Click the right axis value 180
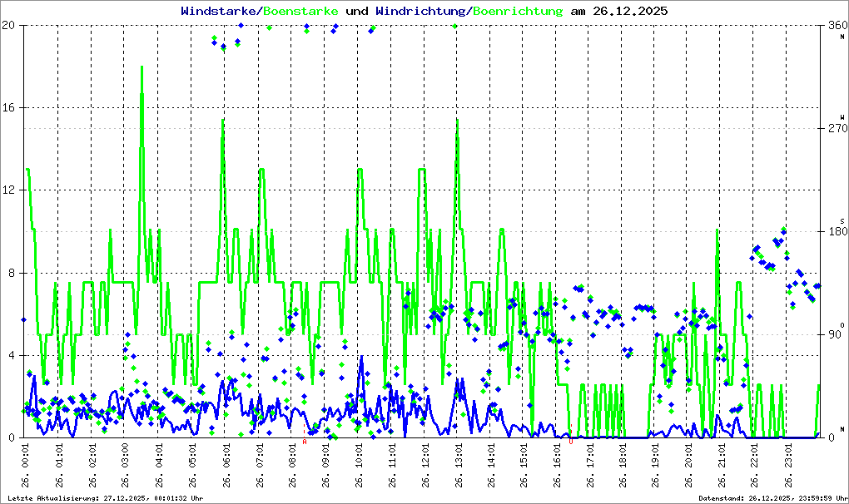The width and height of the screenshot is (849, 504). 837,231
